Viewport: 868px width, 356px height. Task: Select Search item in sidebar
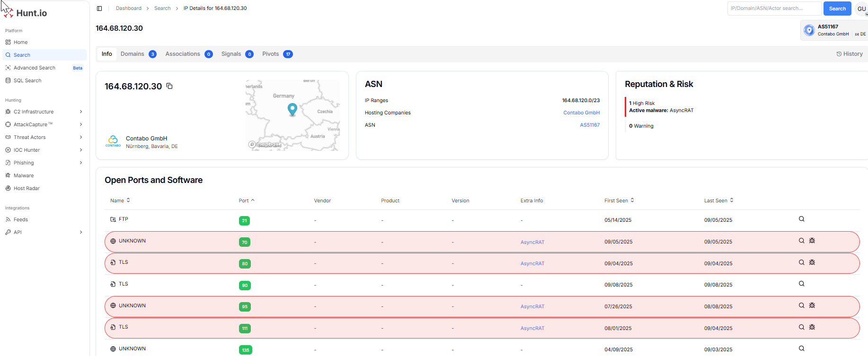click(x=44, y=55)
